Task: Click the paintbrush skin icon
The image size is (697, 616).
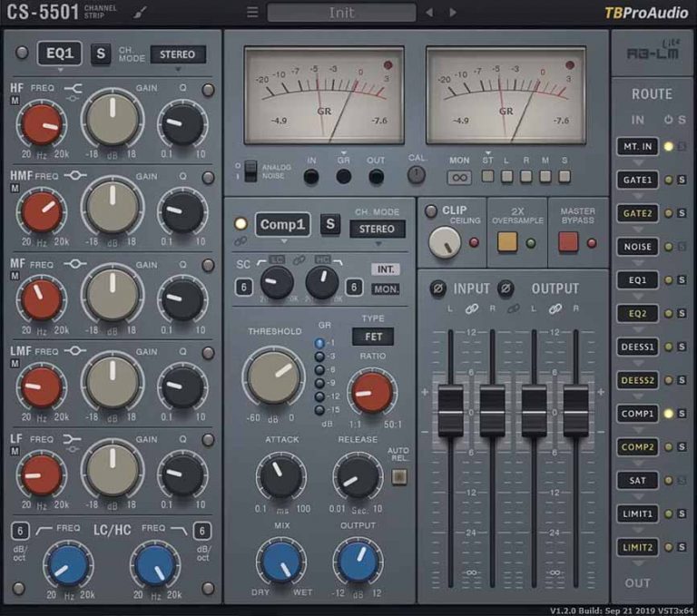Action: 138,13
